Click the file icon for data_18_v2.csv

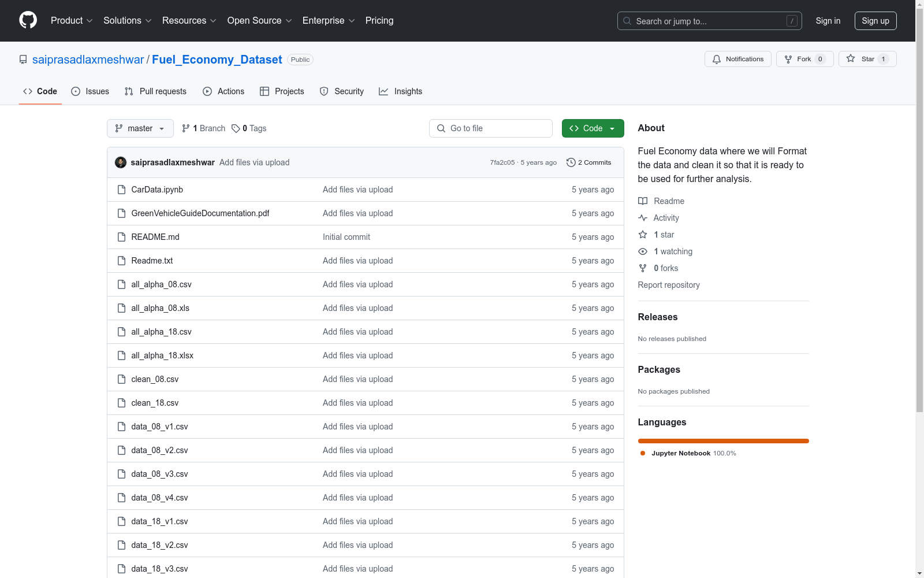121,545
